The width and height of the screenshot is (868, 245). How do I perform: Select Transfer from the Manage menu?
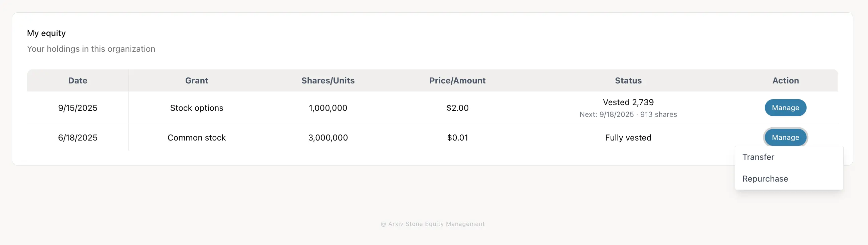(x=758, y=157)
